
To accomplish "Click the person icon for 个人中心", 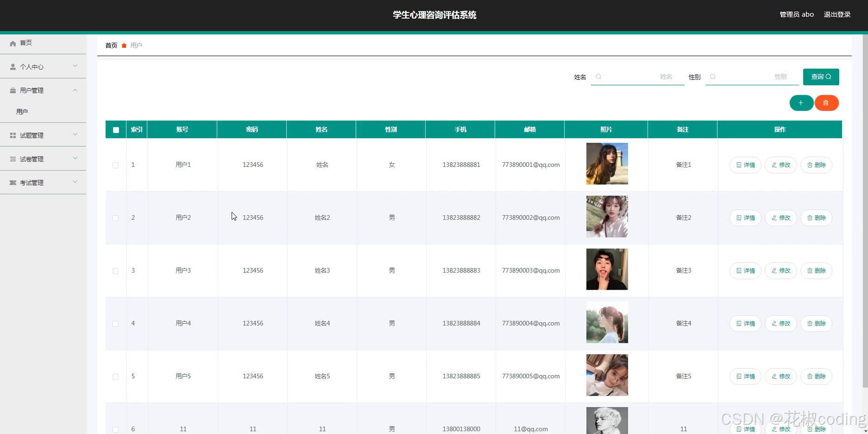I will pyautogui.click(x=13, y=67).
